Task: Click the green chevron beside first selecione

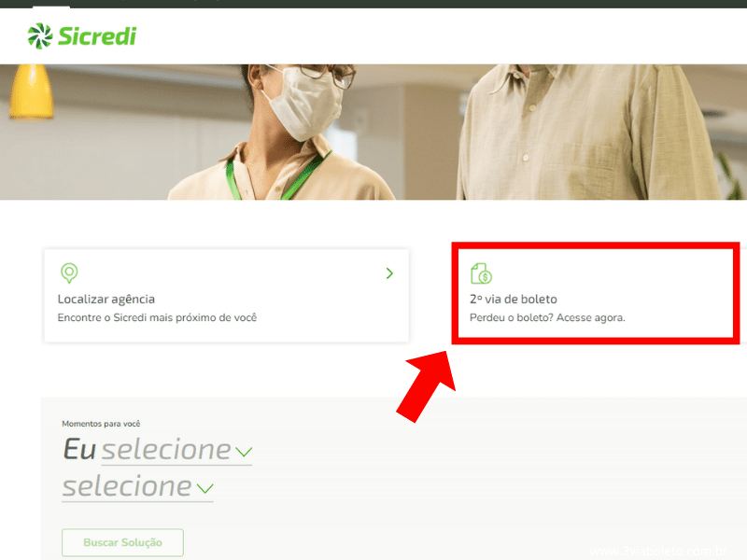Action: 244,452
